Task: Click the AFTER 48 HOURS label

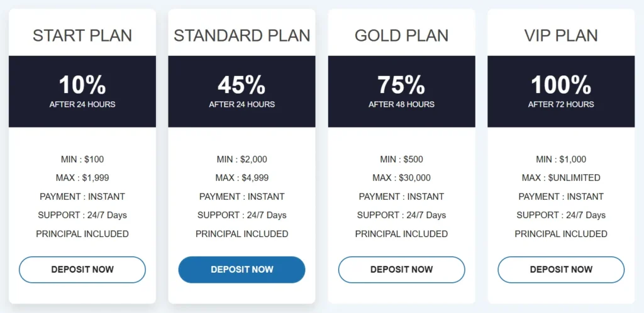Action: (401, 104)
